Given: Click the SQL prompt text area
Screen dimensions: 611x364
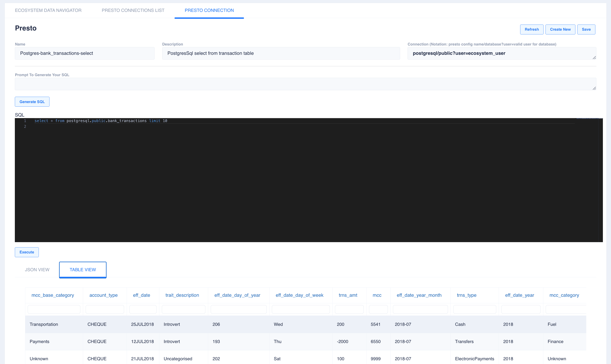Looking at the screenshot, I should coord(305,84).
